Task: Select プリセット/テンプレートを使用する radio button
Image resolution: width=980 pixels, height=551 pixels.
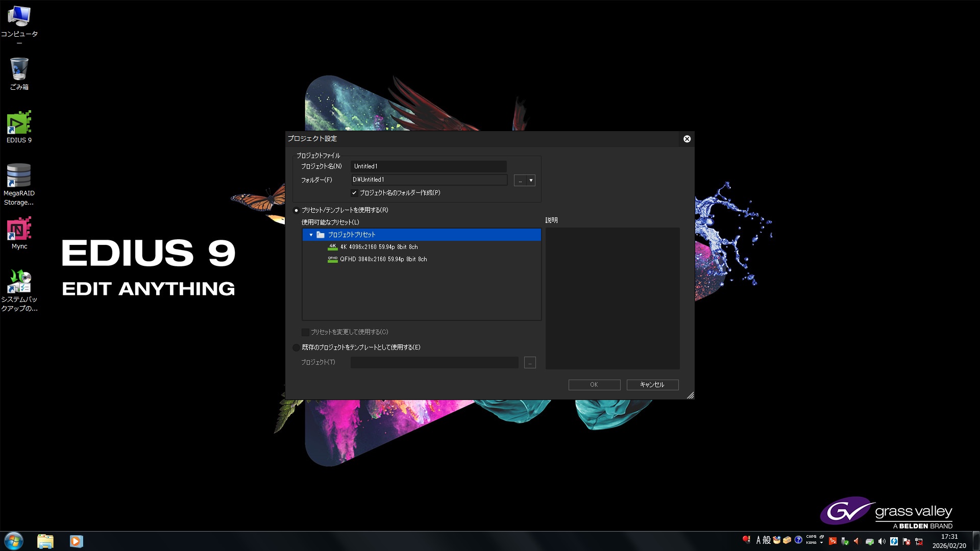Action: point(296,210)
